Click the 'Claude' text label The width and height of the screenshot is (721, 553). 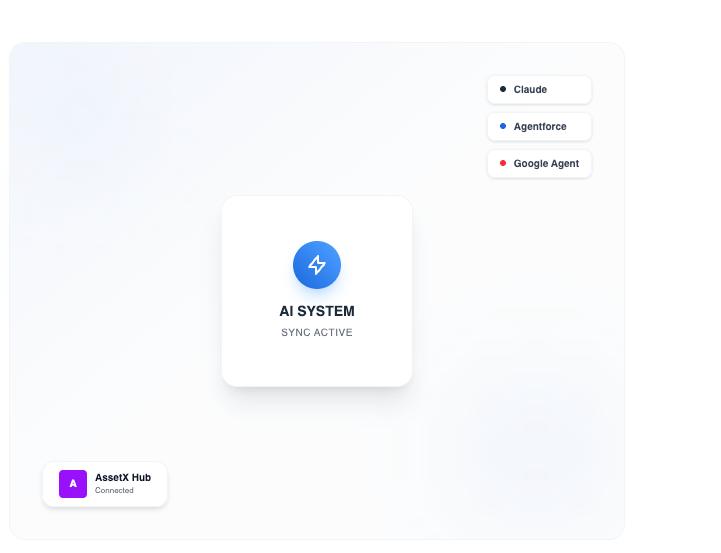coord(530,90)
